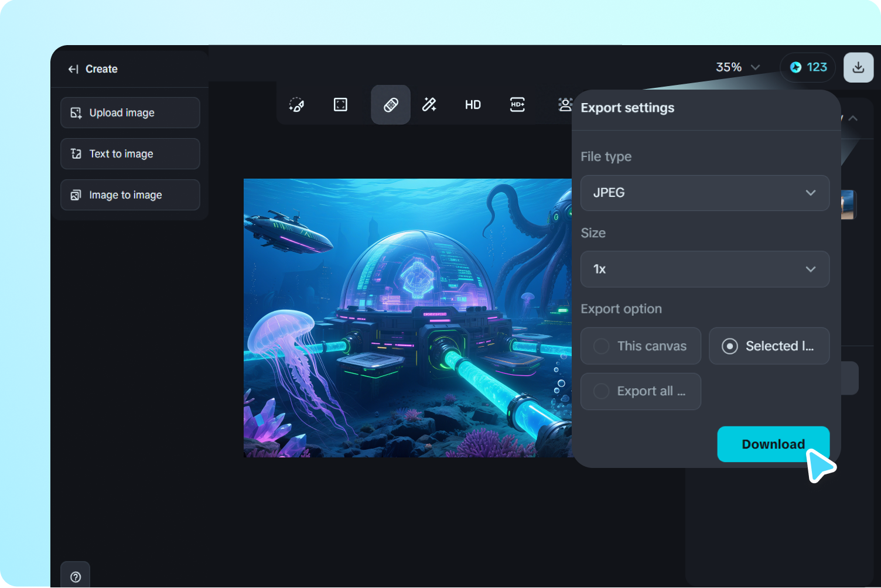The width and height of the screenshot is (881, 588).
Task: Select the expand frame tool icon
Action: (x=340, y=105)
